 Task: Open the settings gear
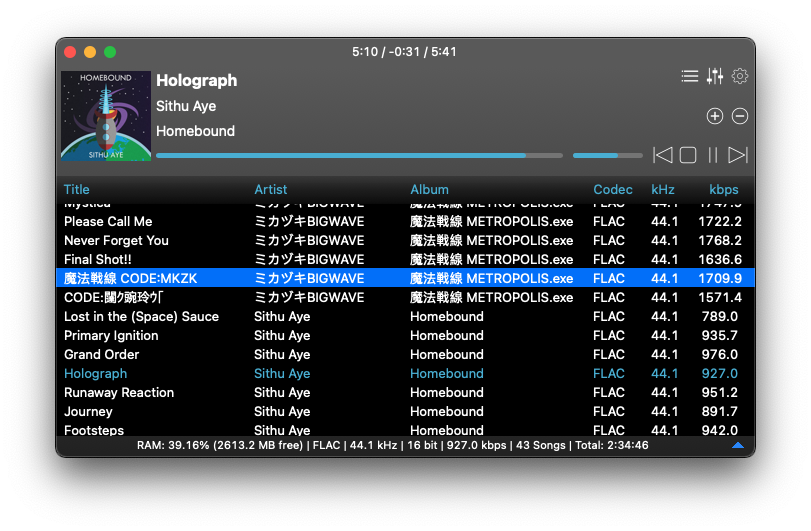click(740, 77)
